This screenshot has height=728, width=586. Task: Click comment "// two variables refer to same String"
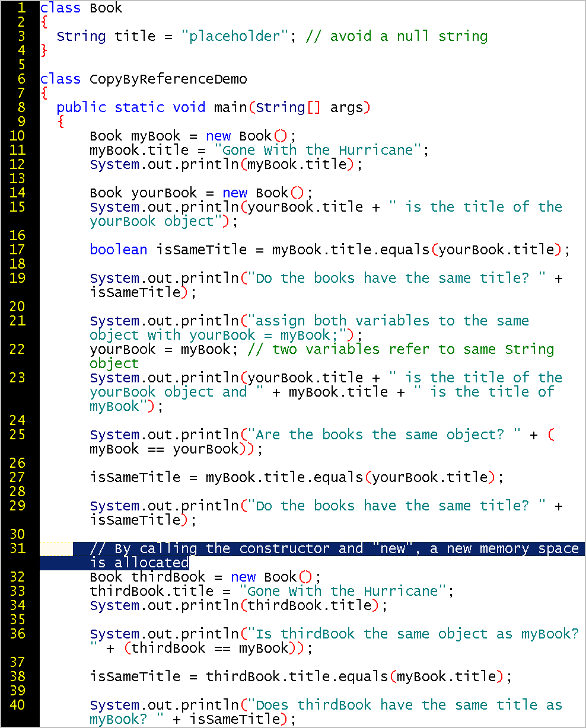click(401, 350)
